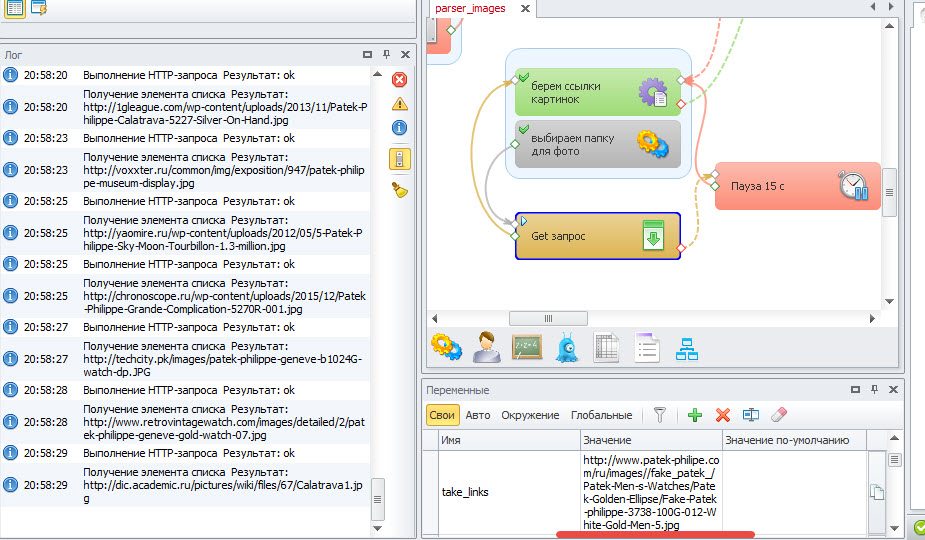Open the blue hierarchy diagram icon

[x=687, y=349]
